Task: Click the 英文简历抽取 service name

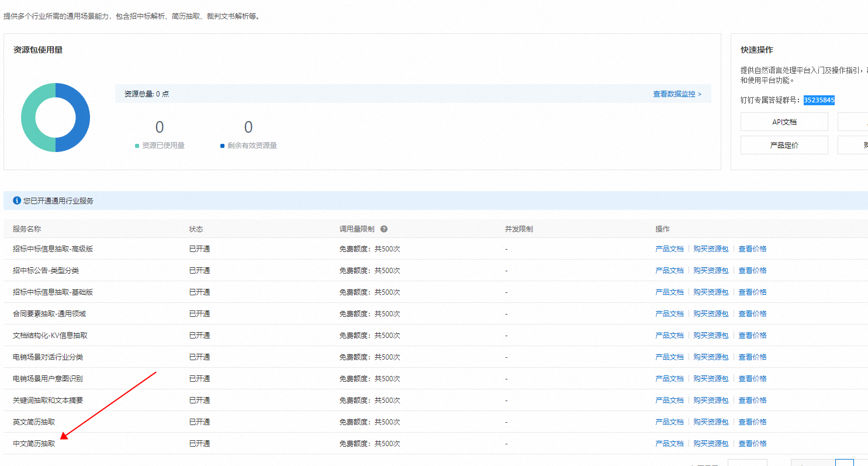Action: pyautogui.click(x=34, y=422)
